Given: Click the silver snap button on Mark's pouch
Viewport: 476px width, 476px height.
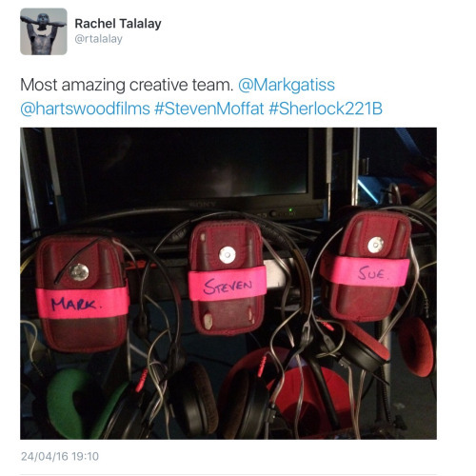Looking at the screenshot, I should (79, 272).
